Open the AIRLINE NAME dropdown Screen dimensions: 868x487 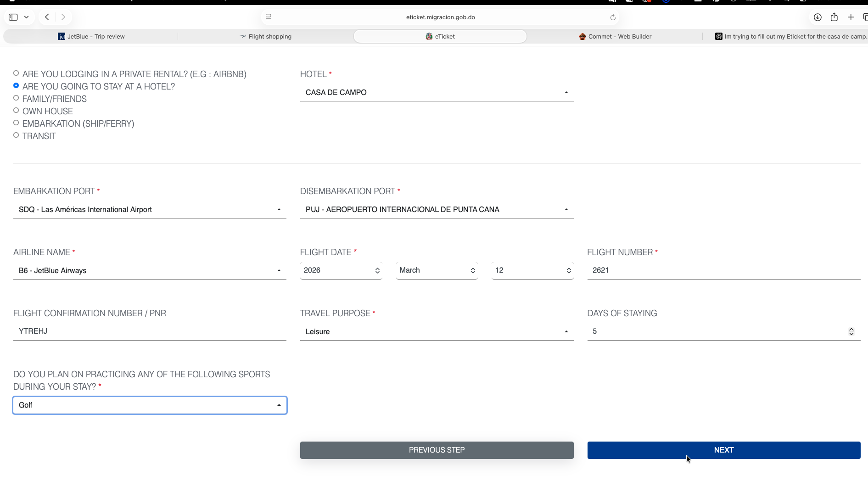click(279, 271)
